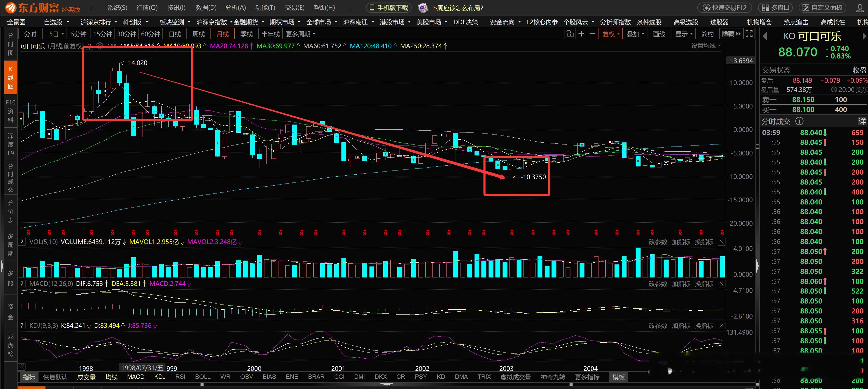
Task: Switch to 季线 period tab
Action: 246,34
